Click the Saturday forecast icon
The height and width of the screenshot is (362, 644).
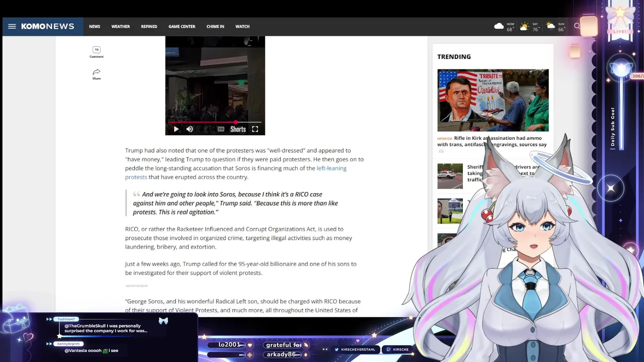point(524,26)
